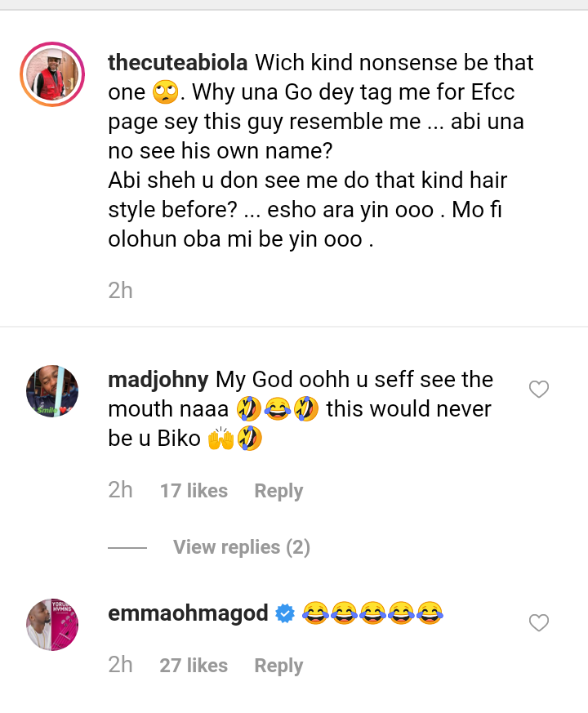Screen dimensions: 588x713
Task: Reply to emmaohmagod's comment
Action: point(278,666)
